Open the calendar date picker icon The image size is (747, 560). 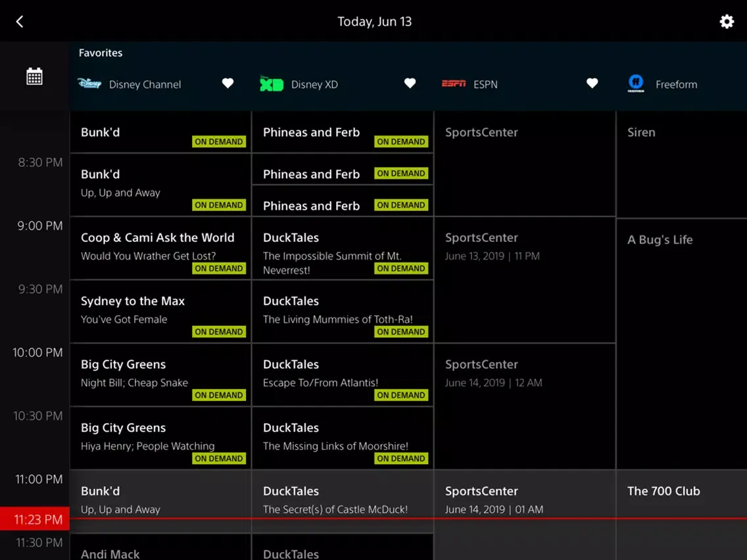pyautogui.click(x=34, y=76)
